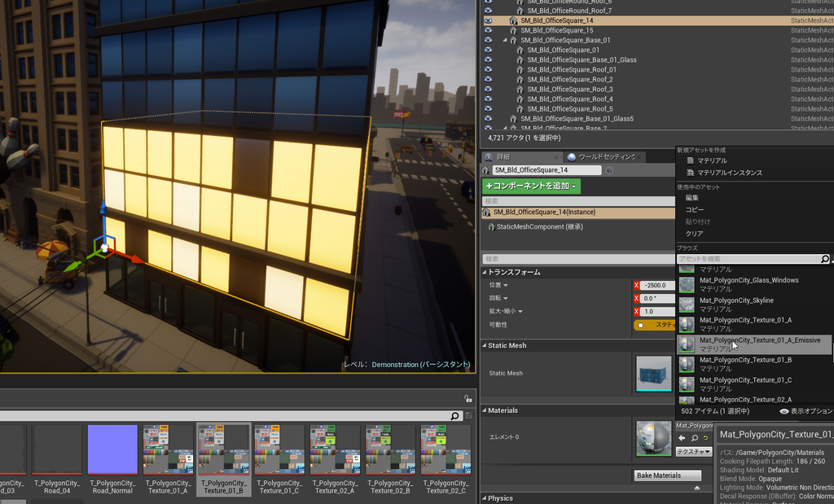The height and width of the screenshot is (504, 834).
Task: Click the help question mark next to actor name
Action: pos(609,170)
